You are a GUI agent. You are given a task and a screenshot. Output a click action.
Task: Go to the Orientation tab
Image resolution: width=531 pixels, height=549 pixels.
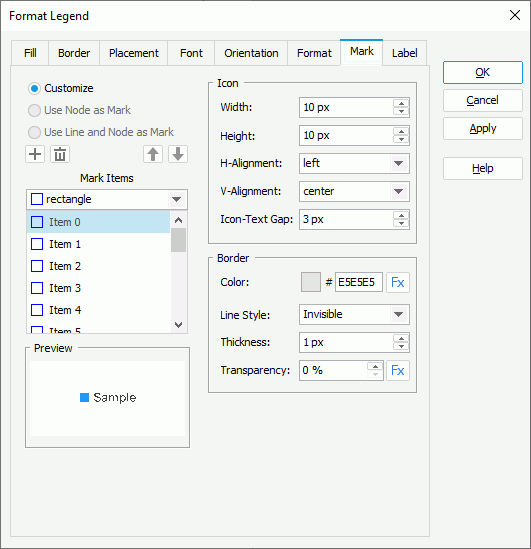(x=251, y=53)
